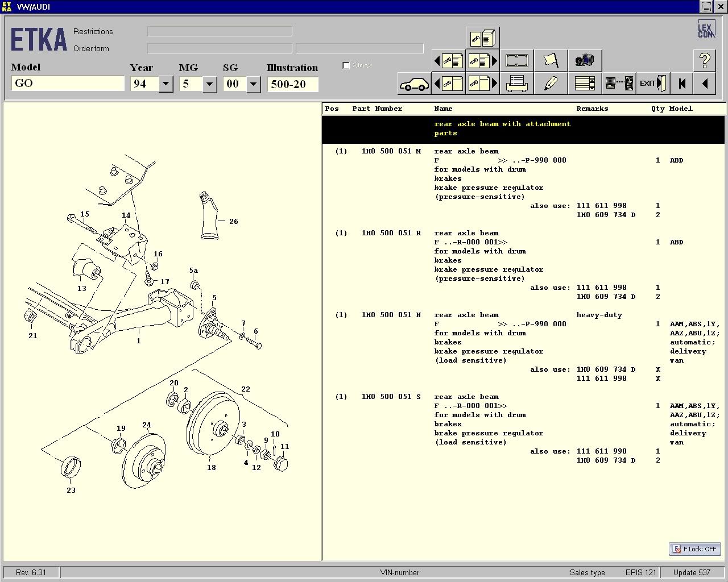Click callout 18 under the brake drum
Image resolution: width=728 pixels, height=582 pixels.
[212, 467]
